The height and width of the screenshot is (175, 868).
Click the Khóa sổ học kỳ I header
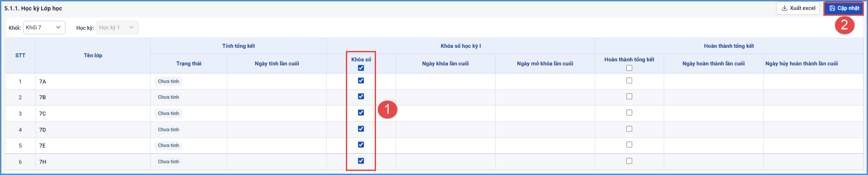(461, 46)
